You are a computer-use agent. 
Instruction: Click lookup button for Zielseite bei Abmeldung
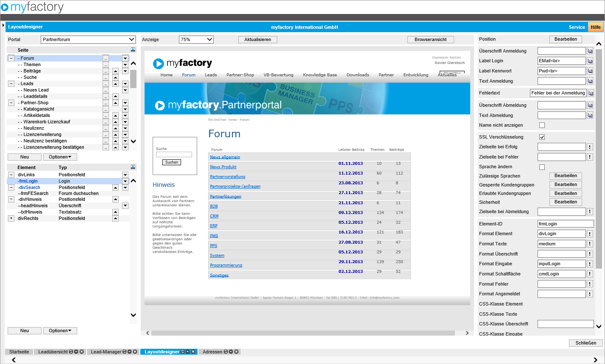(590, 211)
